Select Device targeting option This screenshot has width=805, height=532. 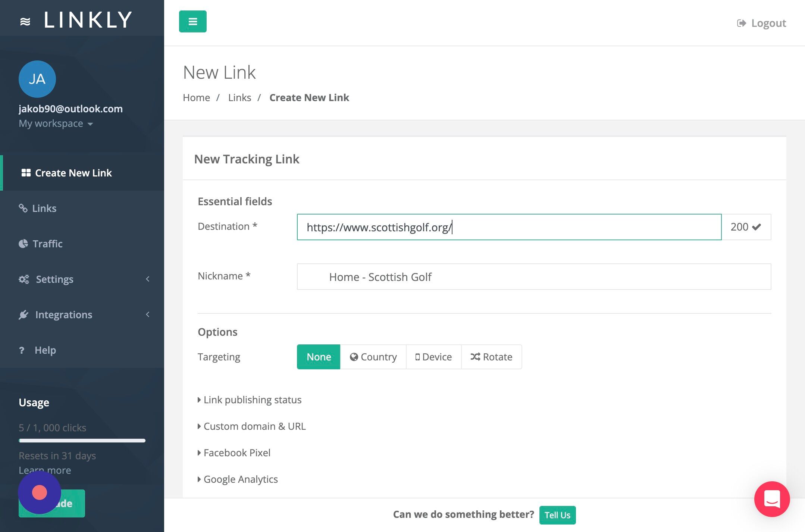(433, 357)
